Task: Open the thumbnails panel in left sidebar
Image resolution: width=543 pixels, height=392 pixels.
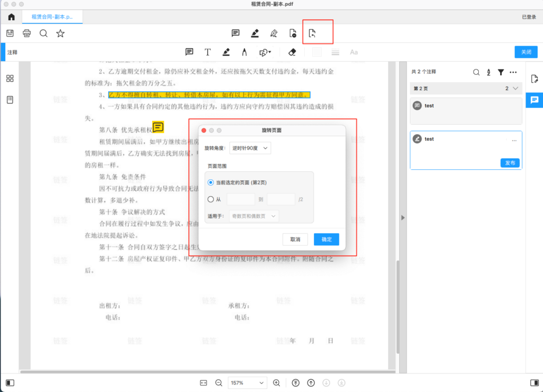Action: (10, 79)
